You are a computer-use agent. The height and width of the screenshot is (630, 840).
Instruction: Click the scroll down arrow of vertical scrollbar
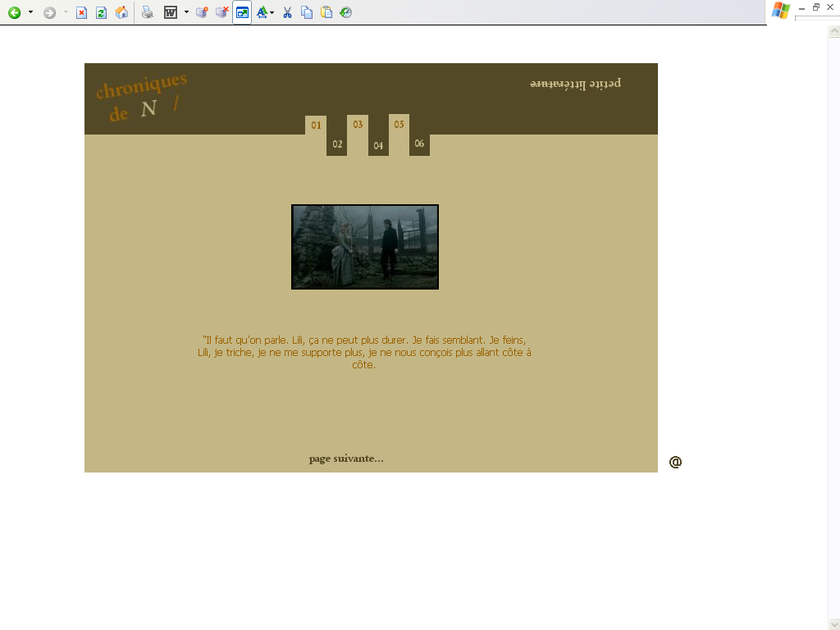[834, 624]
